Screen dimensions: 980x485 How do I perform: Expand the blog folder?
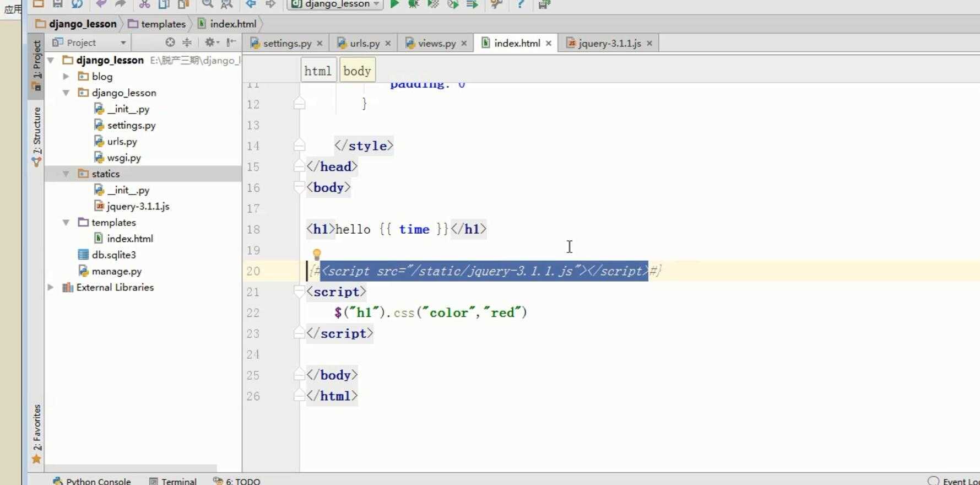pos(66,76)
